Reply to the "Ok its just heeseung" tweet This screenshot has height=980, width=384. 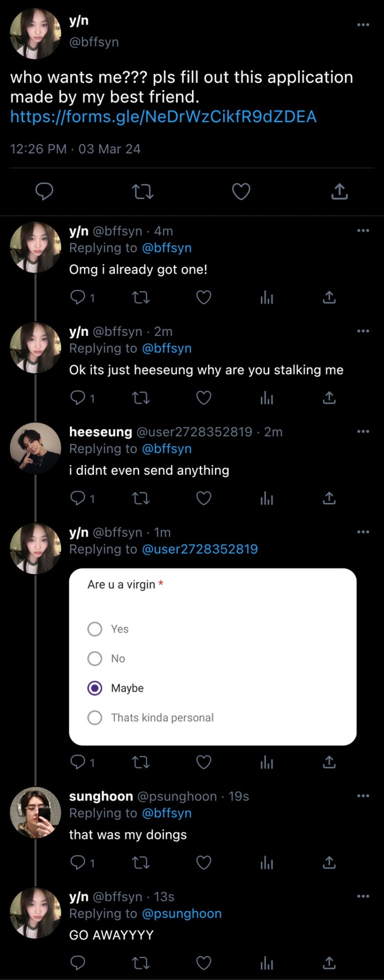(x=78, y=398)
